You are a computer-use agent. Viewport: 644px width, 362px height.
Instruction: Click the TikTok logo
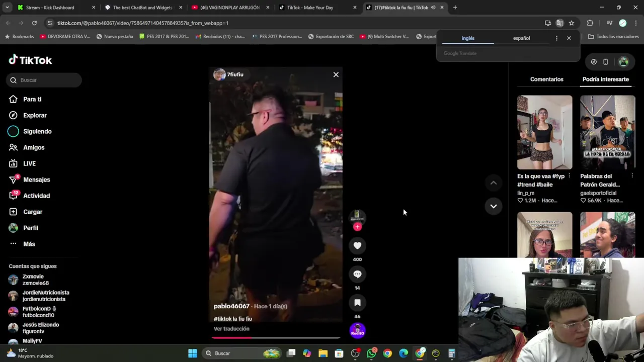(30, 60)
